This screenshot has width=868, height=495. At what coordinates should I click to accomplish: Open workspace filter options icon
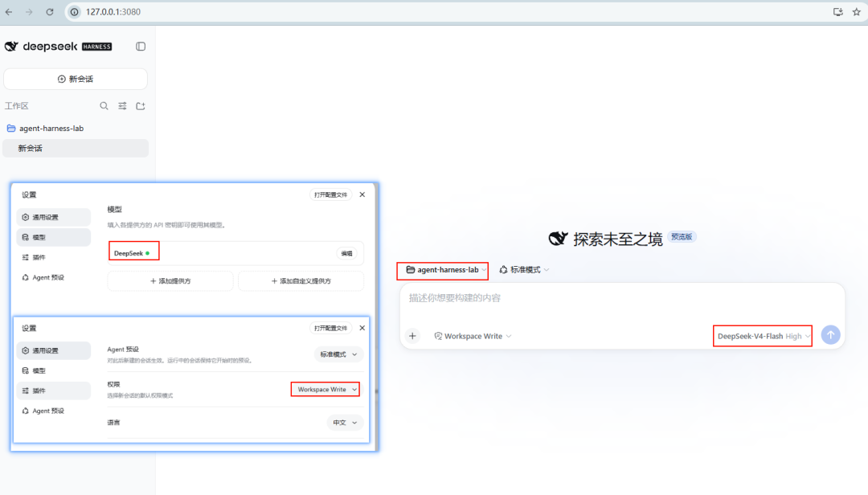coord(122,106)
